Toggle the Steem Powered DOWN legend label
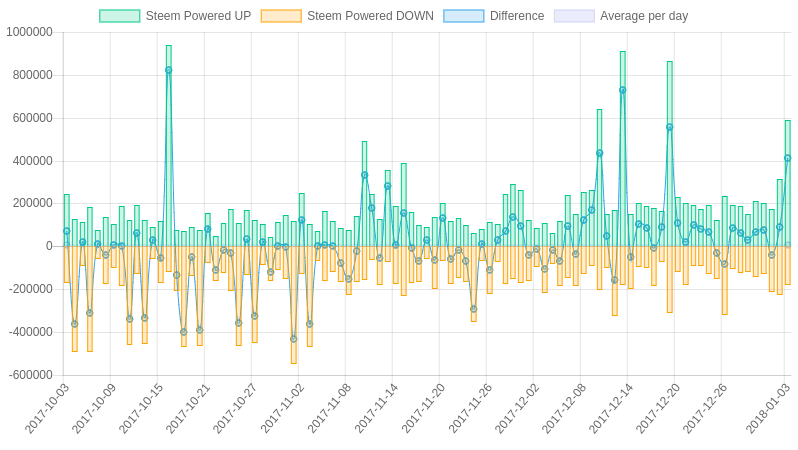798x450 pixels. [x=370, y=16]
